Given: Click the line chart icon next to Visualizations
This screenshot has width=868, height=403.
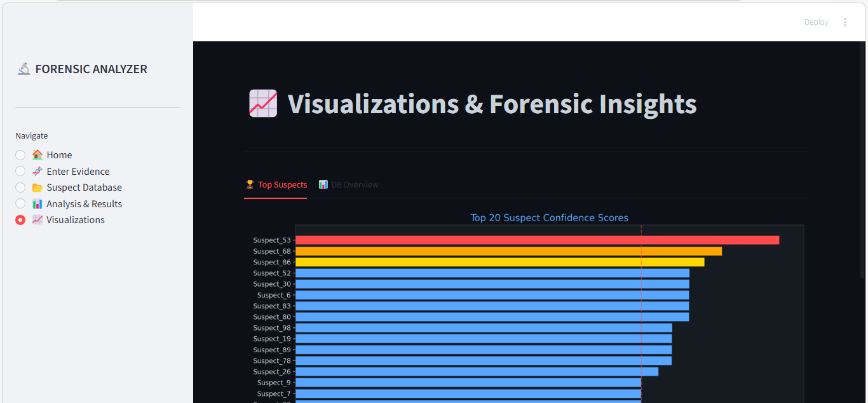Looking at the screenshot, I should point(37,220).
